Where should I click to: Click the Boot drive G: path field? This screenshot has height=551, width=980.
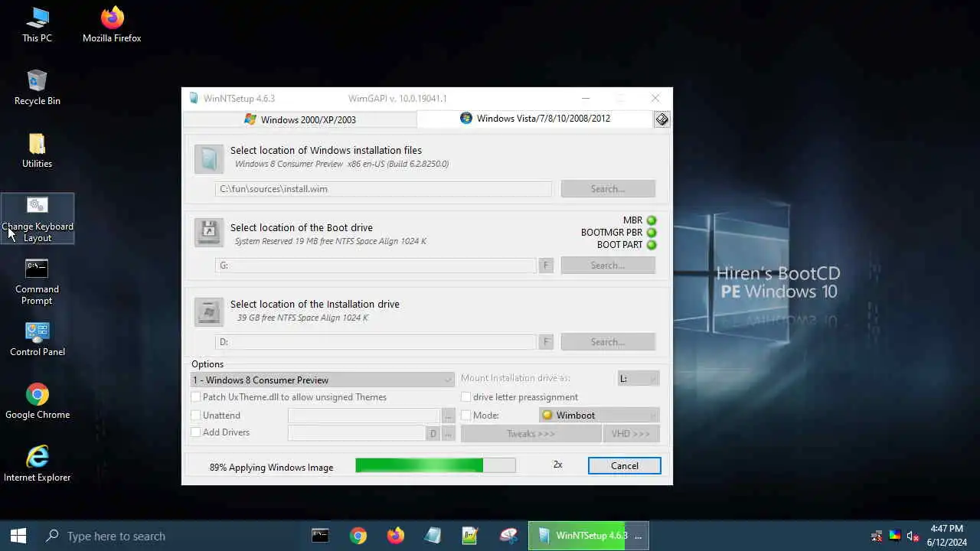(x=375, y=266)
